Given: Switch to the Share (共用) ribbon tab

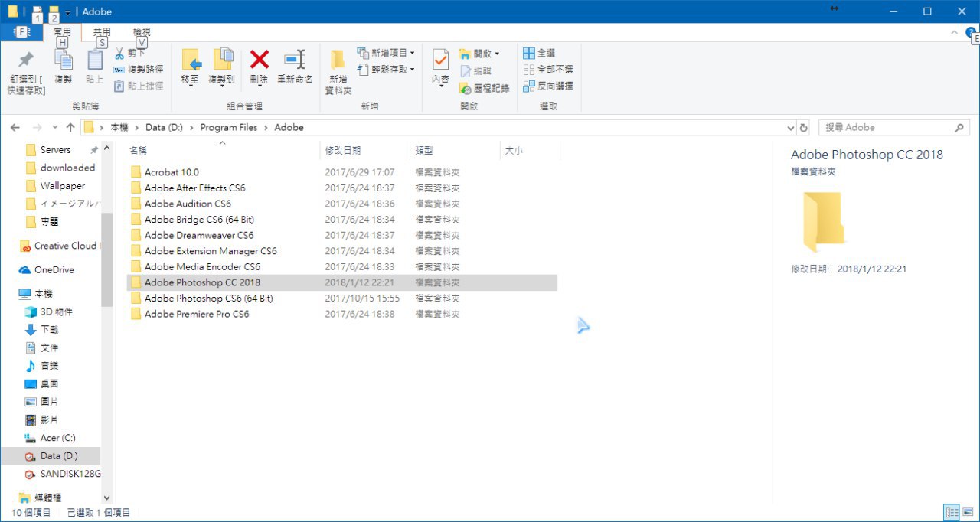Looking at the screenshot, I should click(101, 32).
